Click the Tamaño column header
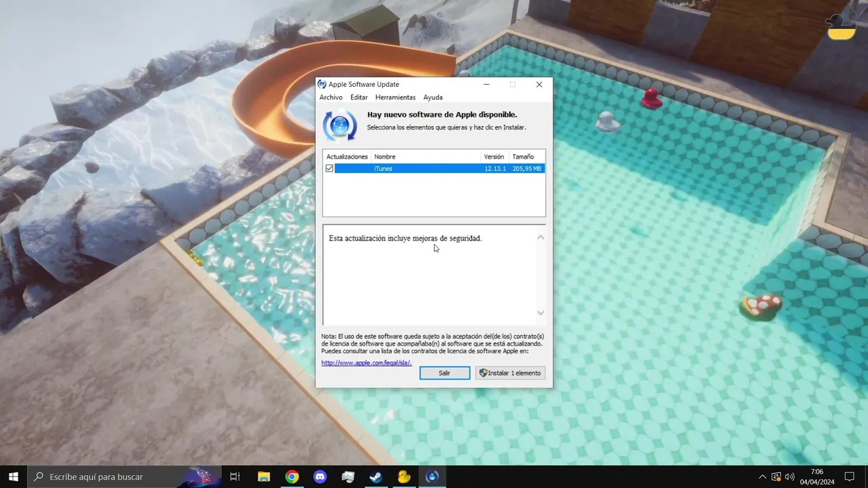Viewport: 868px width, 488px height. 527,157
